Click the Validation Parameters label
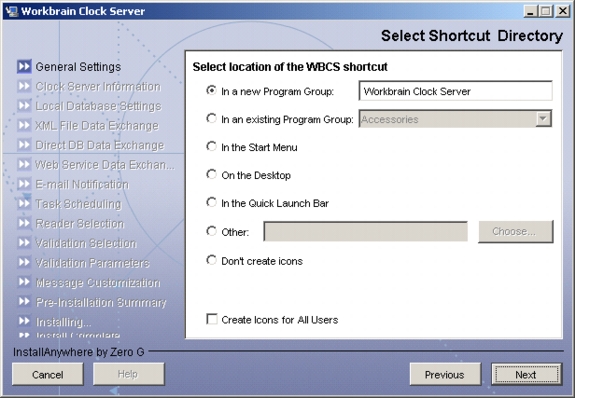Image resolution: width=591 pixels, height=415 pixels. tap(92, 263)
